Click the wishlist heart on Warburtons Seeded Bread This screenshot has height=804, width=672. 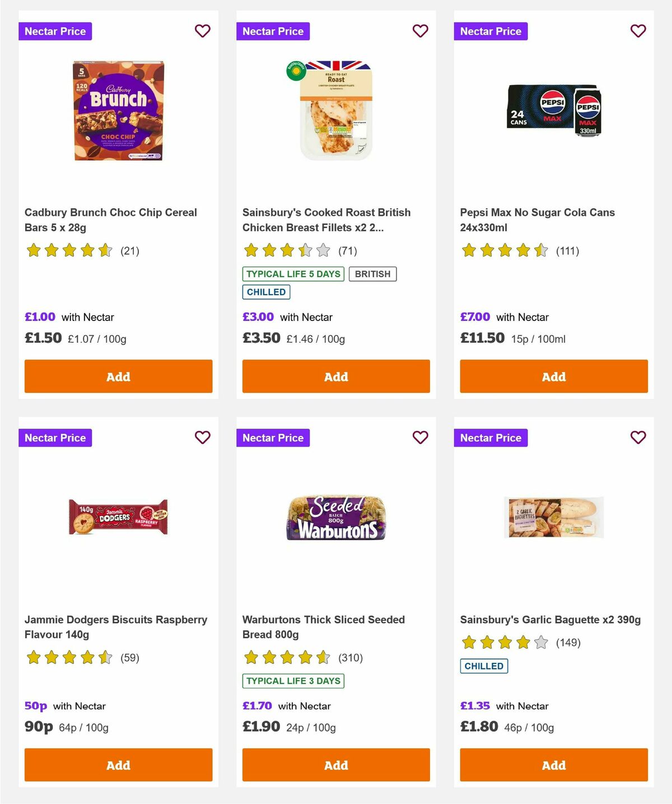click(x=420, y=437)
